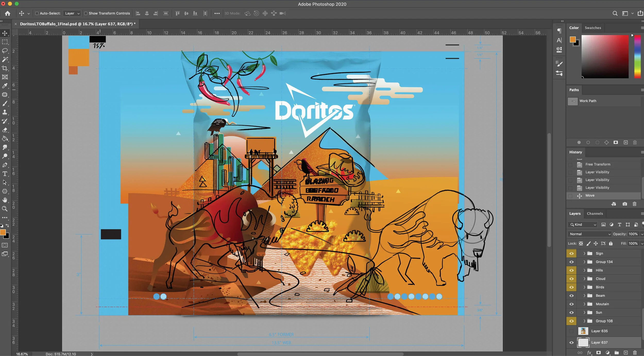The width and height of the screenshot is (644, 356).
Task: Delete current state in History panel
Action: pyautogui.click(x=634, y=204)
